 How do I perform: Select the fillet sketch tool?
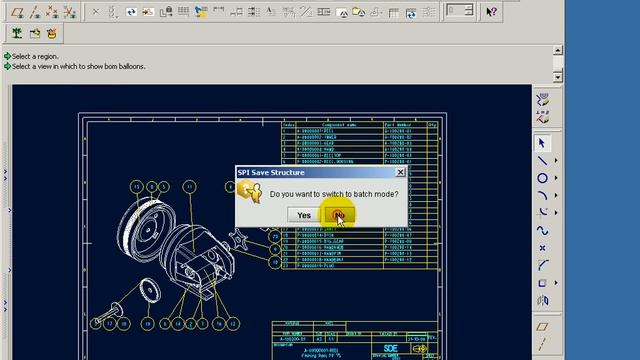click(542, 212)
